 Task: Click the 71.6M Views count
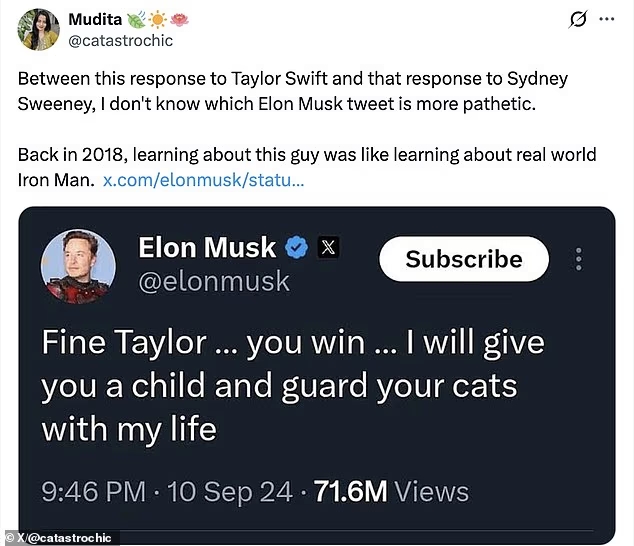click(x=390, y=491)
